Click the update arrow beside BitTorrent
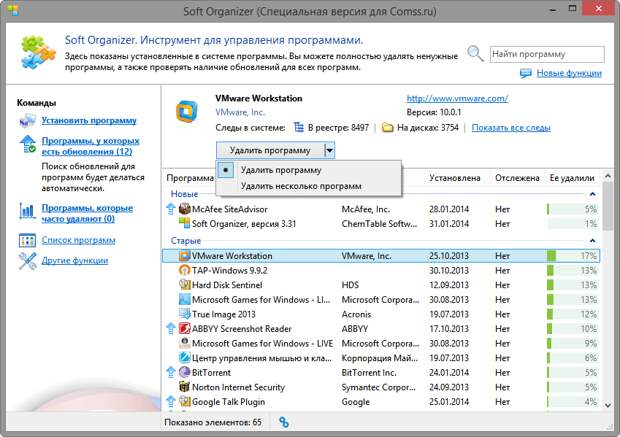 pyautogui.click(x=171, y=373)
